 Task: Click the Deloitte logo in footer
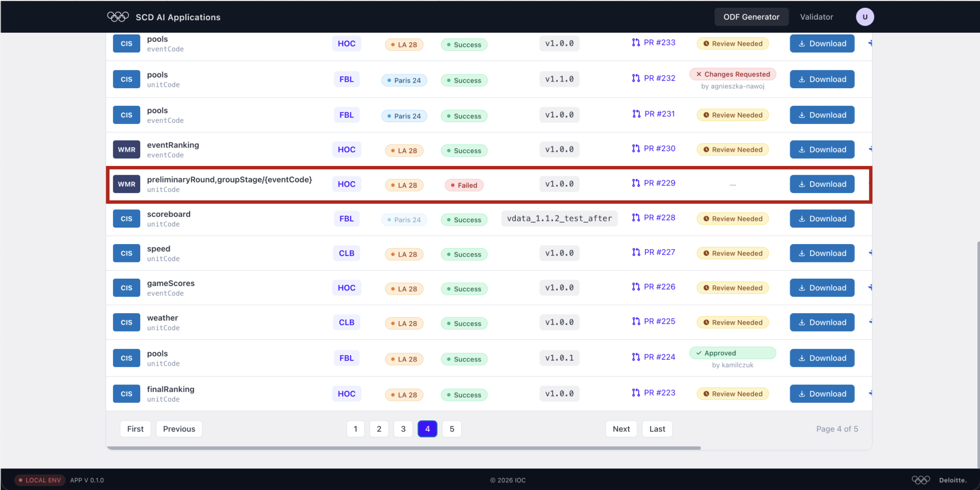(953, 480)
